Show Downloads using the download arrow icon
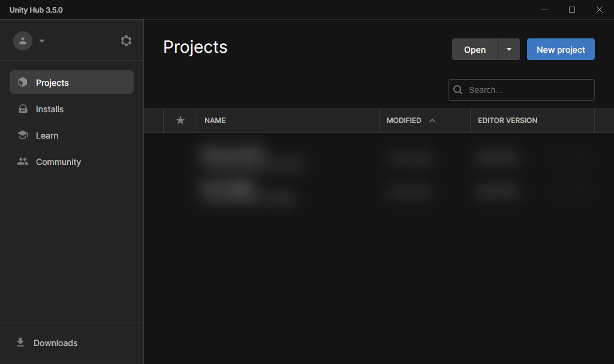Screen dimensions: 614x364 (x=20, y=342)
